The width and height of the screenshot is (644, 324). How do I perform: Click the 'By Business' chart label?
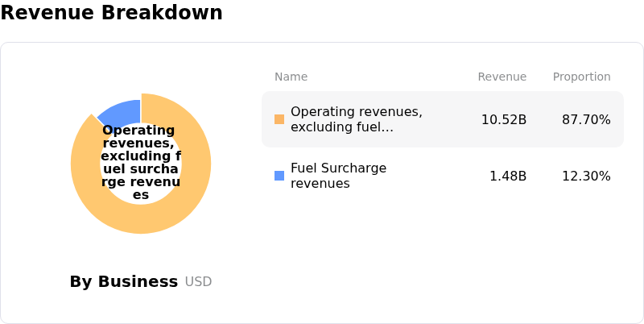pos(123,281)
